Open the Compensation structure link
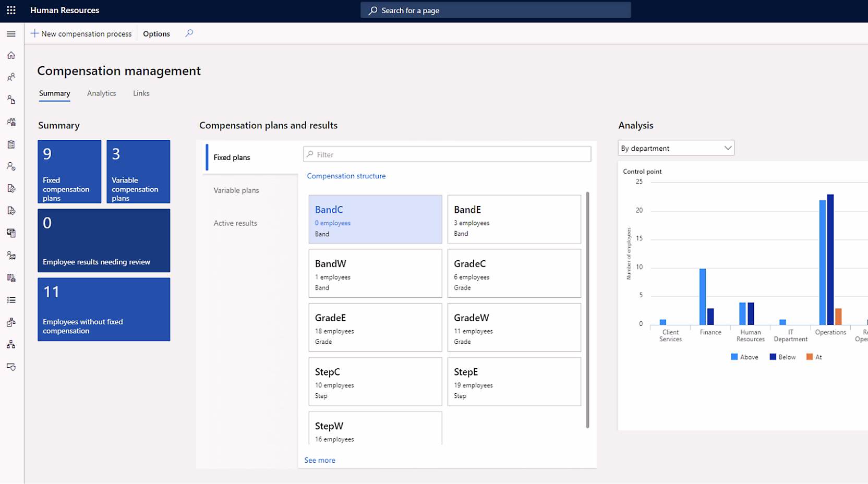Image resolution: width=868 pixels, height=484 pixels. 346,176
